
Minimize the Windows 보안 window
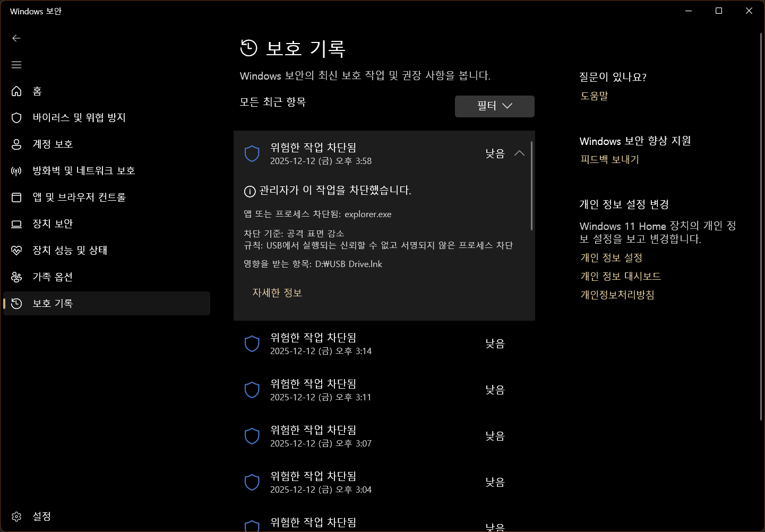[689, 11]
